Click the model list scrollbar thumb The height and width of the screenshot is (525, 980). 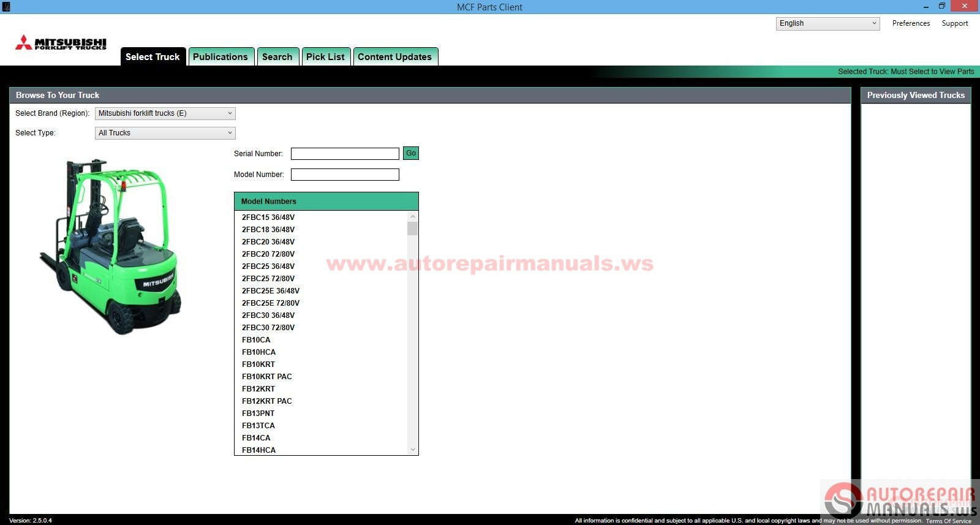[x=413, y=229]
